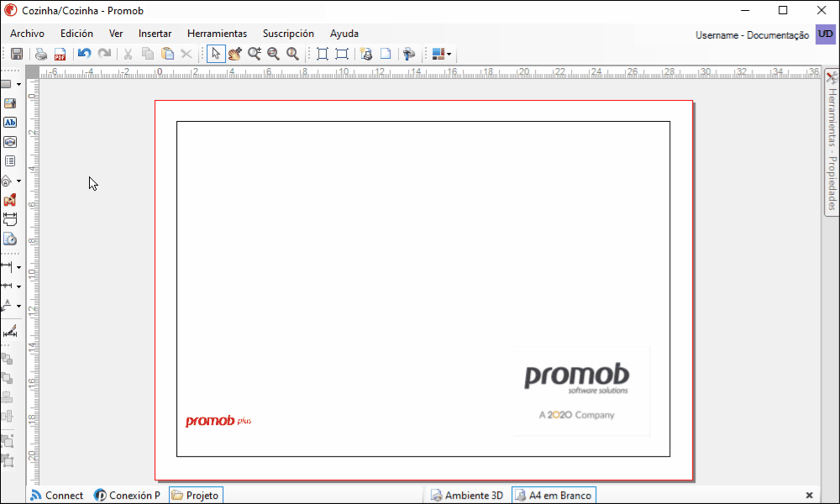This screenshot has height=504, width=840.
Task: Open the Ver menu
Action: tap(116, 34)
